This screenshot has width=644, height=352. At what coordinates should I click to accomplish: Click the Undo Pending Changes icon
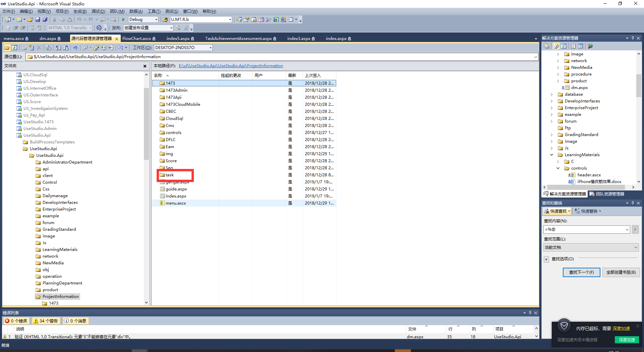tap(75, 48)
